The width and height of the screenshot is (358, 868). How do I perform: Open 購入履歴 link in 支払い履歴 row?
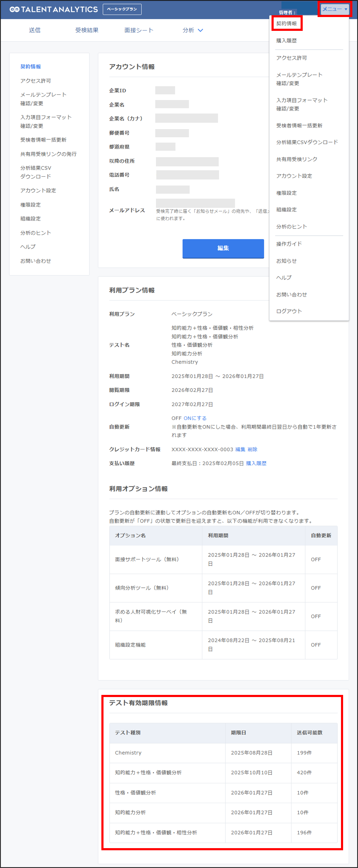[x=256, y=463]
